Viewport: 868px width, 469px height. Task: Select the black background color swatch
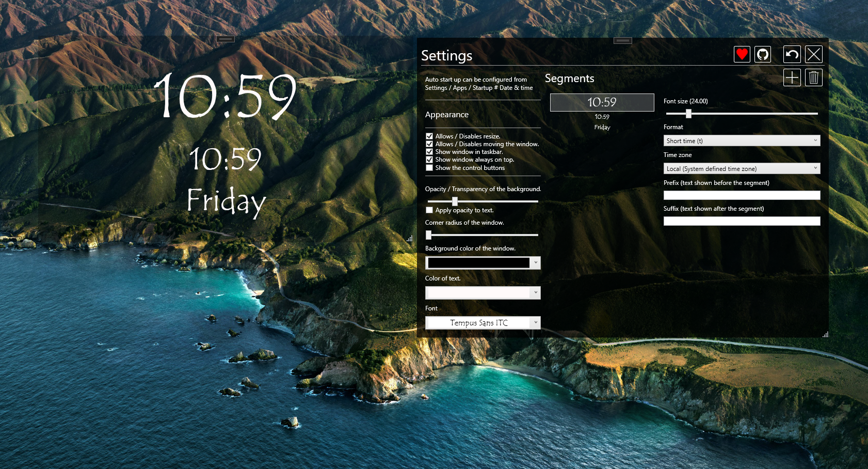coord(479,262)
